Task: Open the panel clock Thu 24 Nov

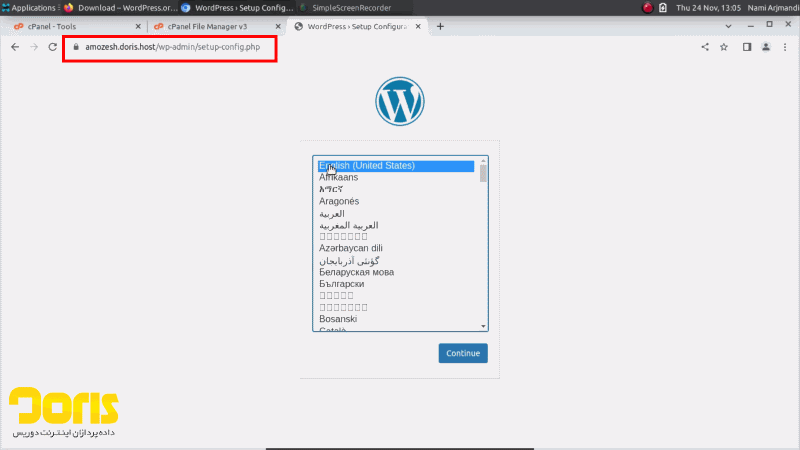Action: click(x=708, y=8)
